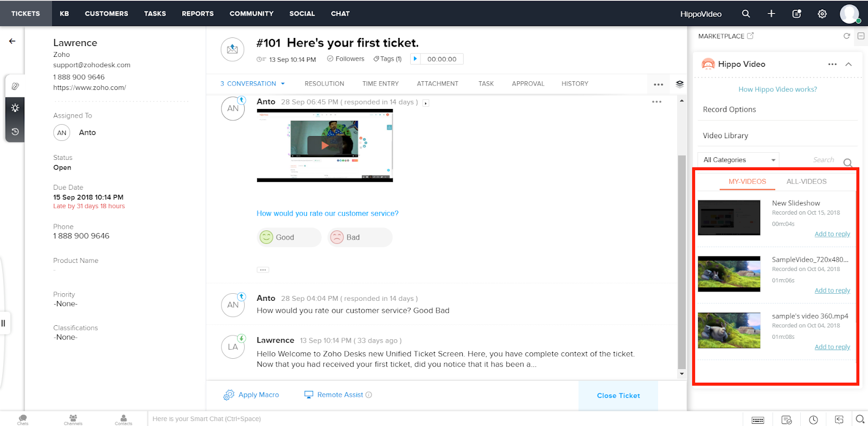Click the Smart Chat input field
The width and height of the screenshot is (868, 426).
444,419
